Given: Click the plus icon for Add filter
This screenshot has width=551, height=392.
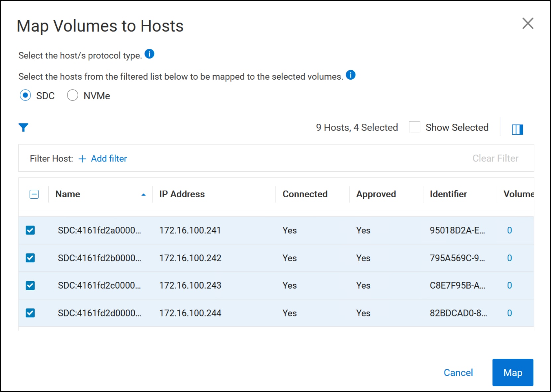Looking at the screenshot, I should pyautogui.click(x=82, y=159).
